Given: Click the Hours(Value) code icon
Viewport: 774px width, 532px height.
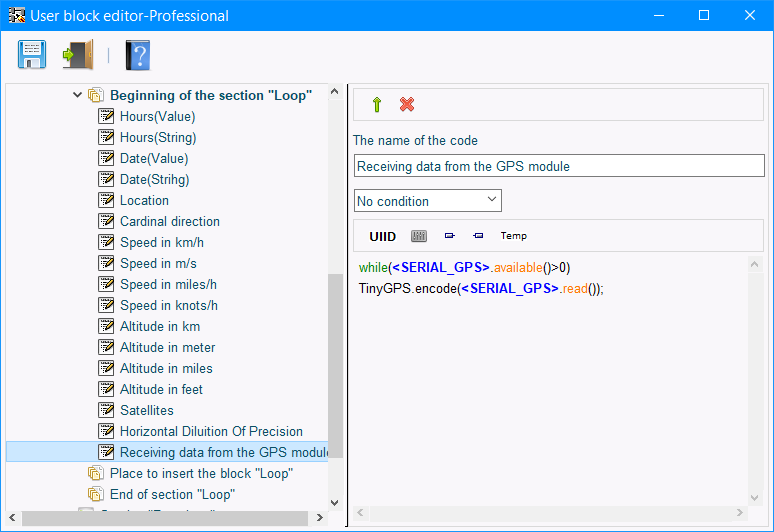Looking at the screenshot, I should pos(106,116).
